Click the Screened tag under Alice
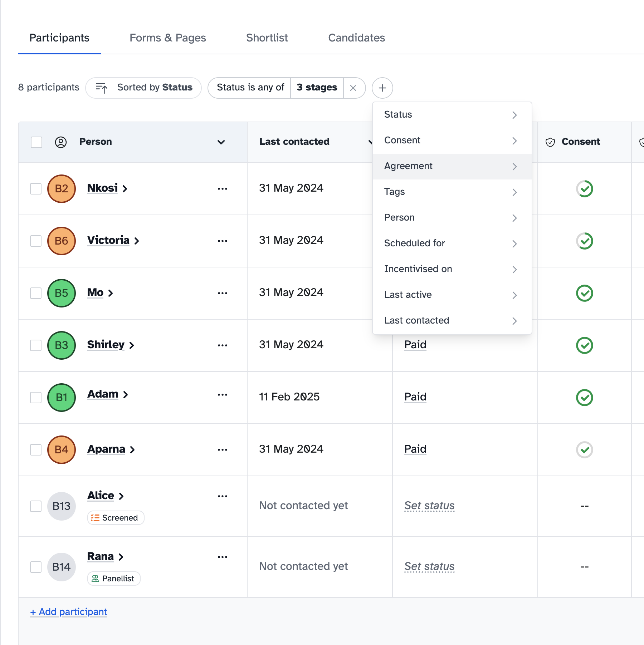The width and height of the screenshot is (644, 645). pos(115,517)
